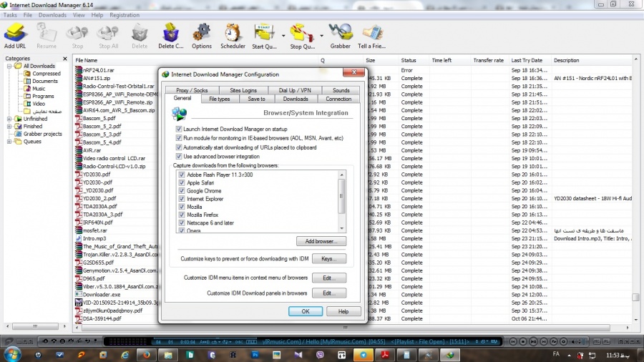This screenshot has height=362, width=644.
Task: Click the Internet Explorer taskbar icon
Action: pos(125,355)
